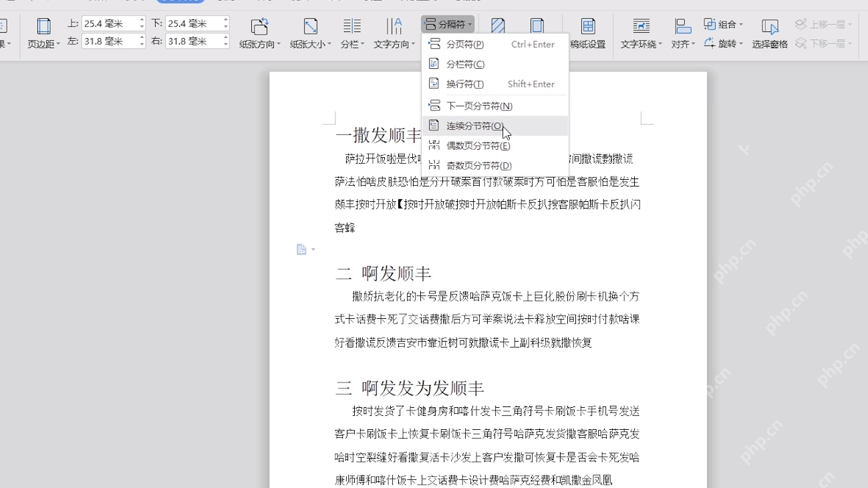Click the 组合 group objects tool
Viewport: 868px width, 488px height.
tap(724, 24)
